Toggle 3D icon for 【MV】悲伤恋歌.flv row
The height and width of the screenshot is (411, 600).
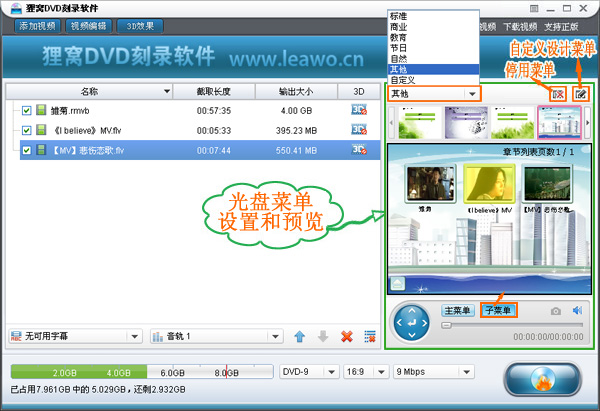pyautogui.click(x=359, y=150)
